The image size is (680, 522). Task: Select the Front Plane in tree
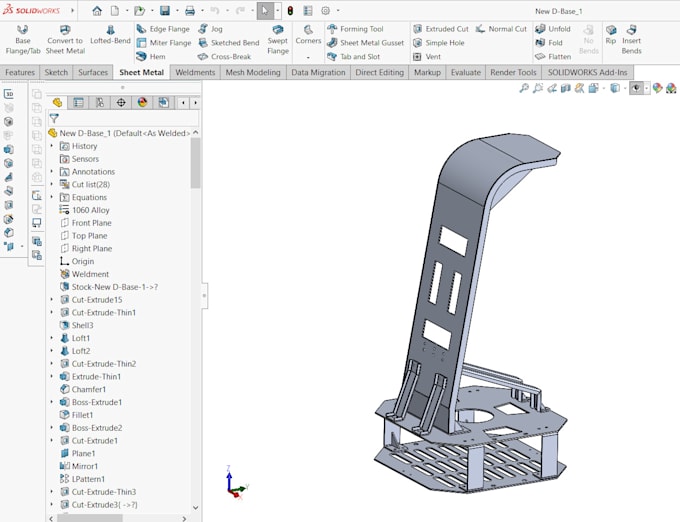click(x=86, y=223)
